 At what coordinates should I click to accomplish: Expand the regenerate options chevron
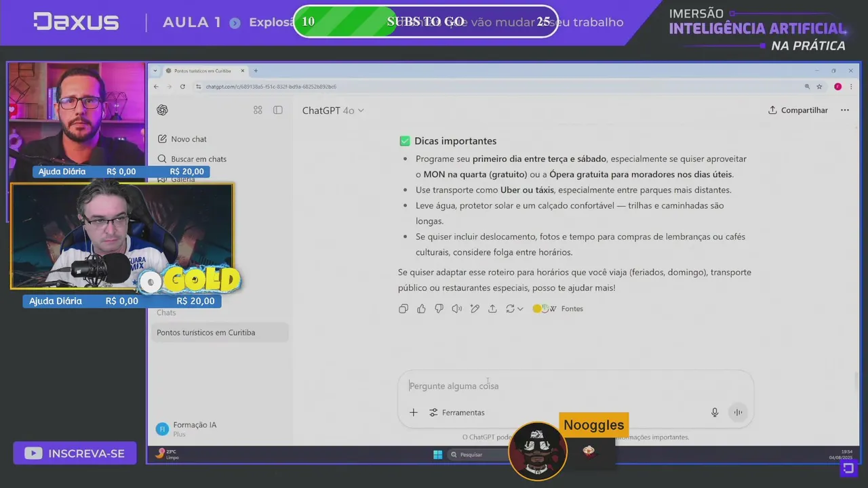tap(520, 309)
